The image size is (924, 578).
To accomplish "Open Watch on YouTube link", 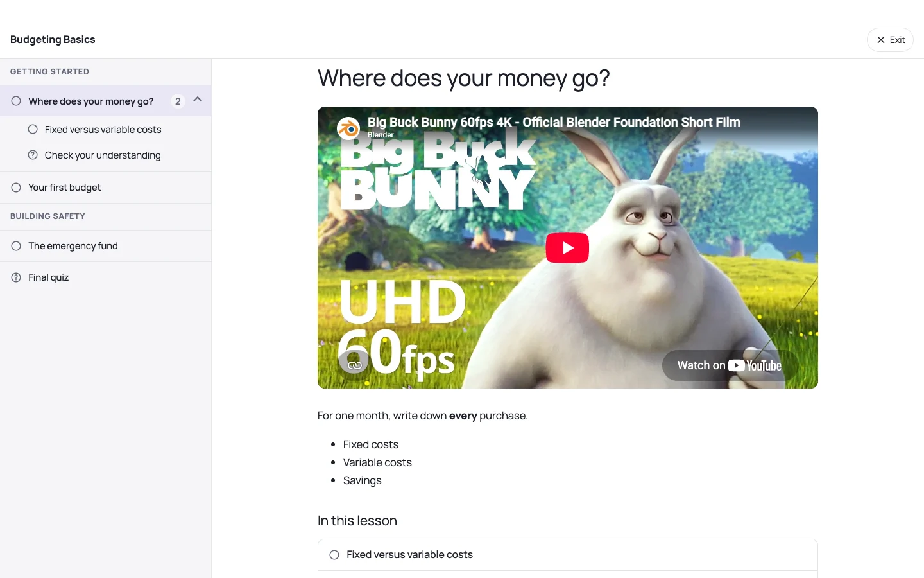I will tap(730, 365).
